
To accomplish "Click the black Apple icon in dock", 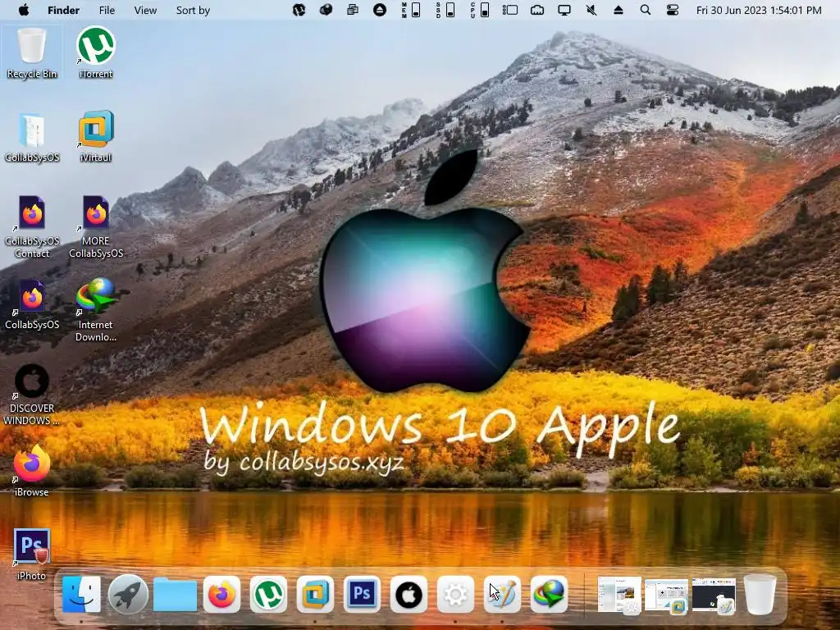I will click(x=409, y=594).
